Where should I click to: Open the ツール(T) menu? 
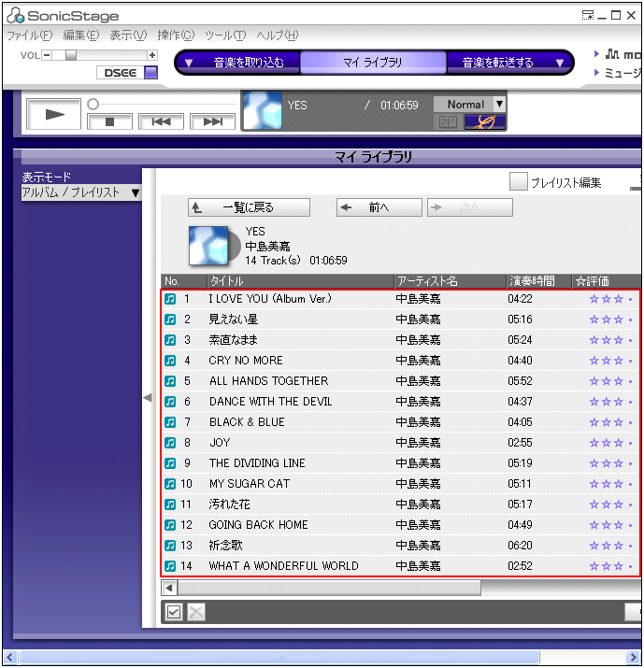[225, 36]
